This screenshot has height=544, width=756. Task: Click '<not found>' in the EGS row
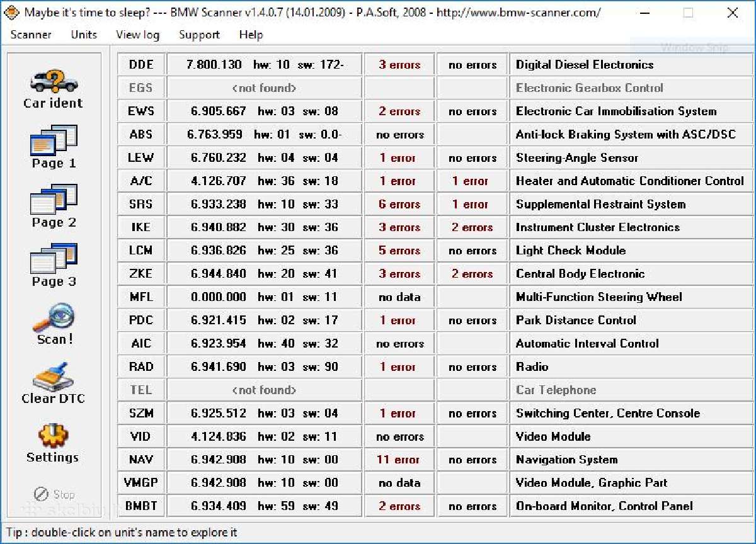(x=264, y=88)
